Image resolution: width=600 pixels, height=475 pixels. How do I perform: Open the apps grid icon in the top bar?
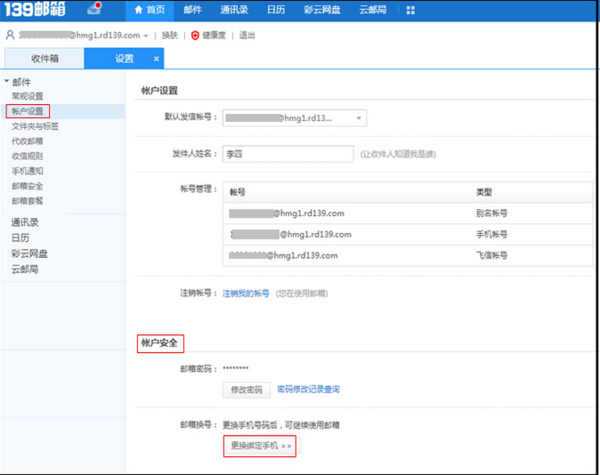click(x=410, y=10)
